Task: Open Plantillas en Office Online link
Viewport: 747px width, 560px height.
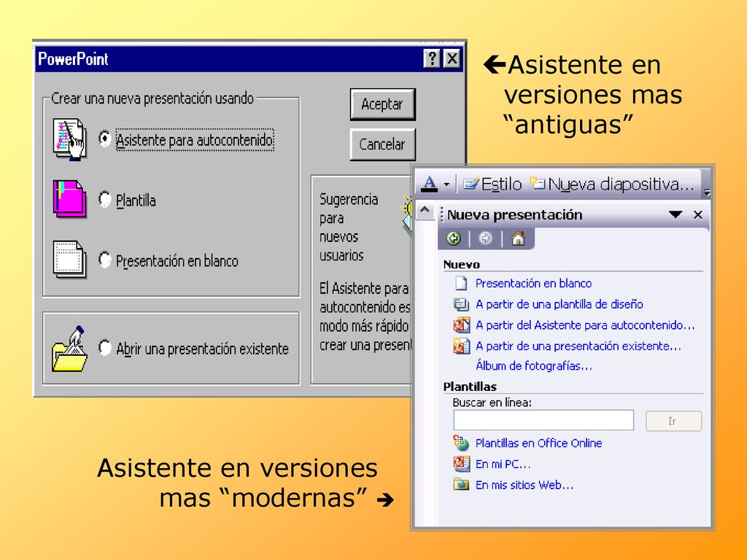Action: click(539, 443)
